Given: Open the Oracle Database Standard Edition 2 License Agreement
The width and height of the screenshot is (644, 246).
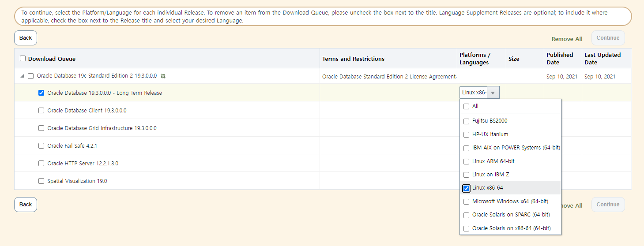Looking at the screenshot, I should tap(389, 76).
